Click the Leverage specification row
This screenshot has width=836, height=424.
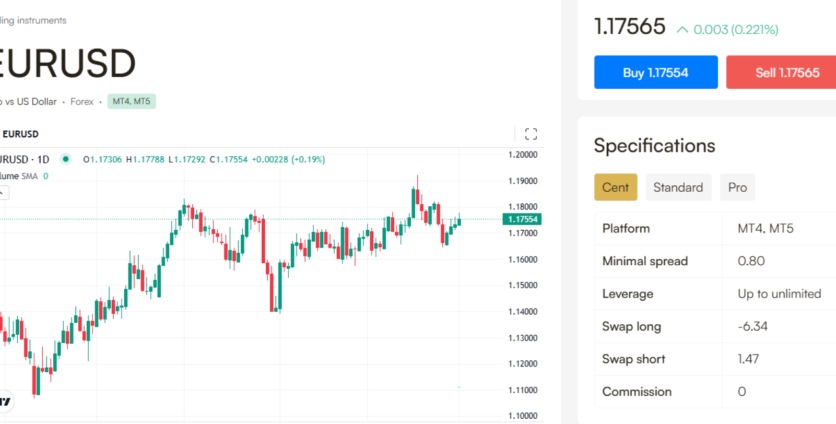[x=715, y=294]
